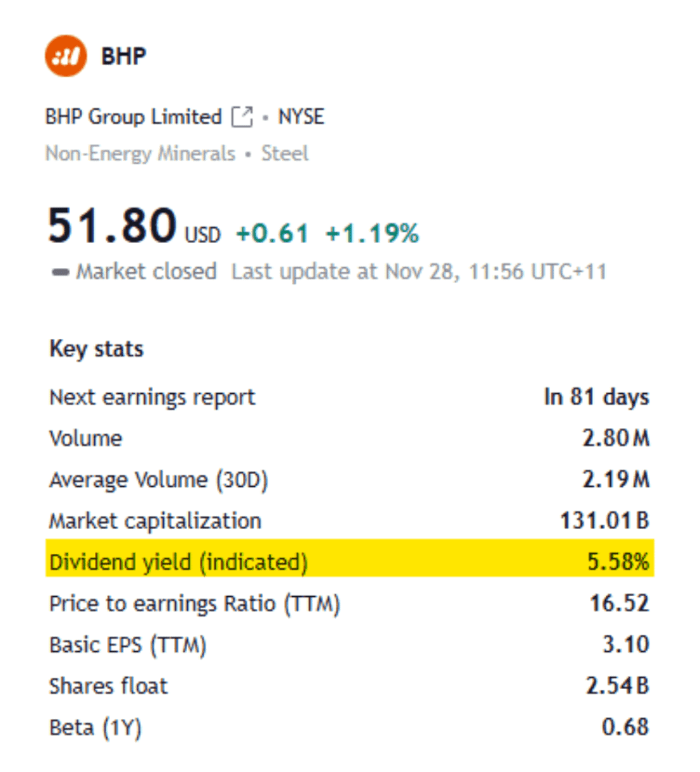Click the orange BHP logo icon
This screenshot has width=700, height=772.
pos(66,56)
